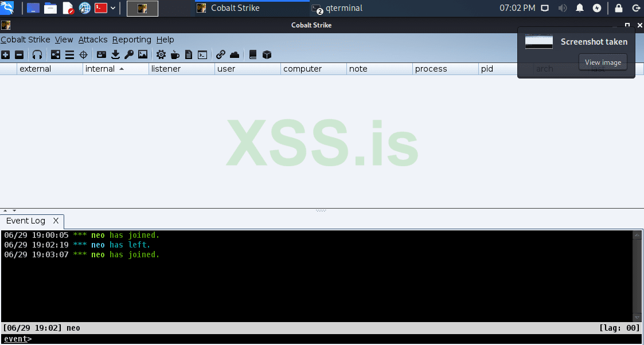This screenshot has height=345, width=644.
Task: Open the web browser icon in taskbar
Action: click(85, 8)
